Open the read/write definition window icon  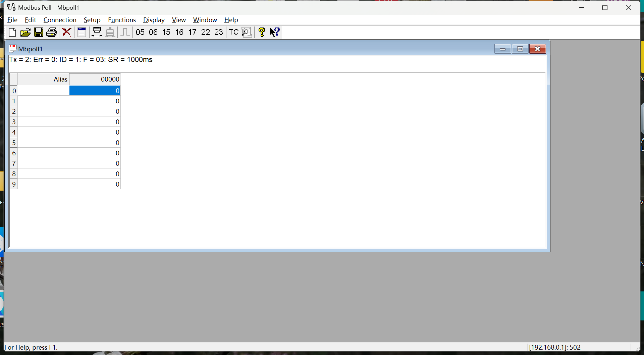coord(82,32)
